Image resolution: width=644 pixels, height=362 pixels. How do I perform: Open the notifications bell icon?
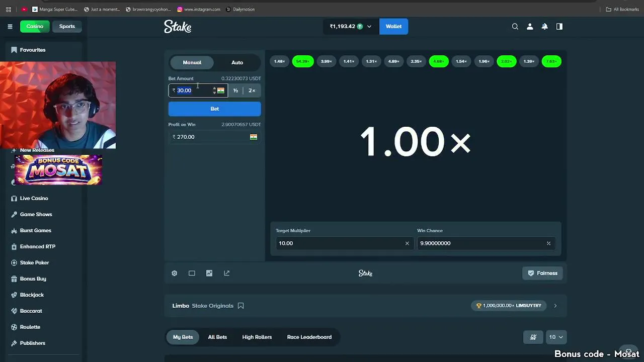(x=544, y=27)
